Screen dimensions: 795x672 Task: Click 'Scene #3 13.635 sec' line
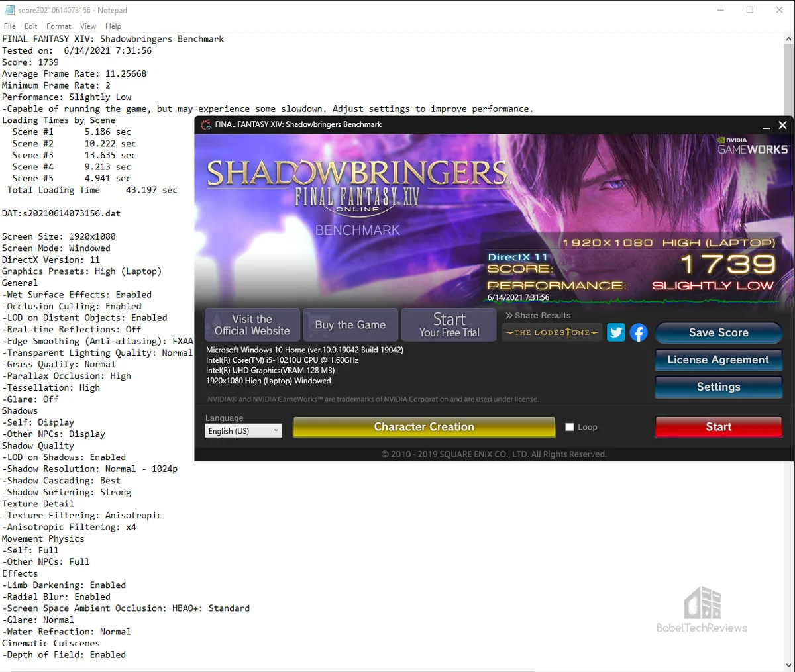click(x=74, y=155)
